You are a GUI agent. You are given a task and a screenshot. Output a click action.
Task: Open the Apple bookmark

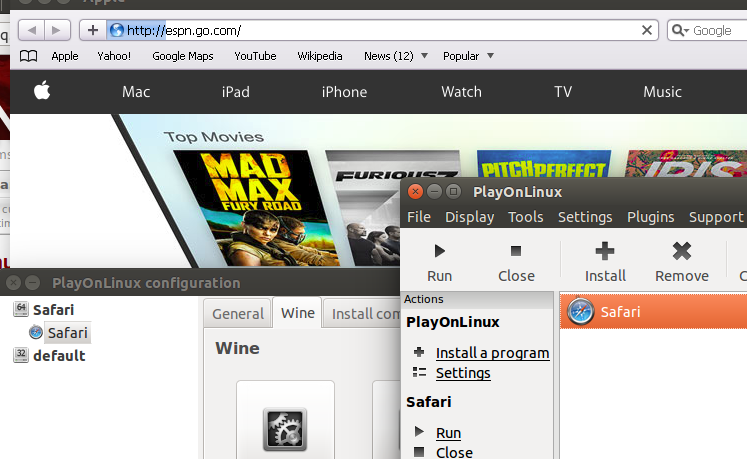coord(65,56)
